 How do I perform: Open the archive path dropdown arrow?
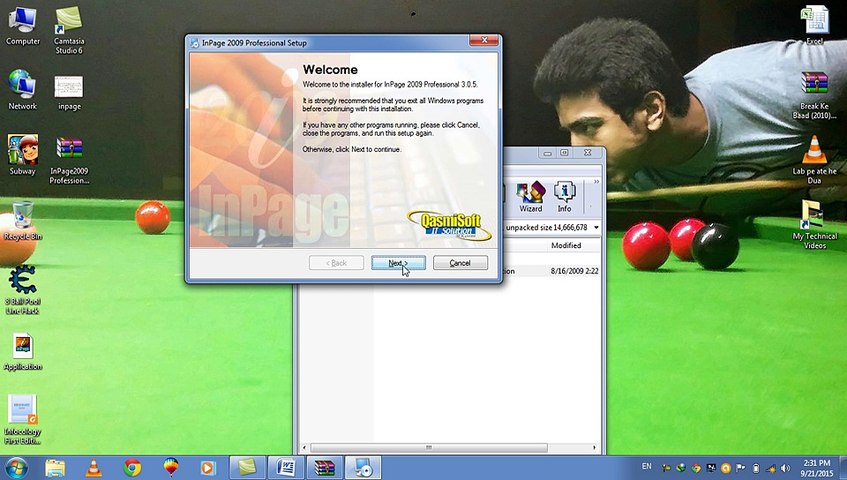coord(597,227)
